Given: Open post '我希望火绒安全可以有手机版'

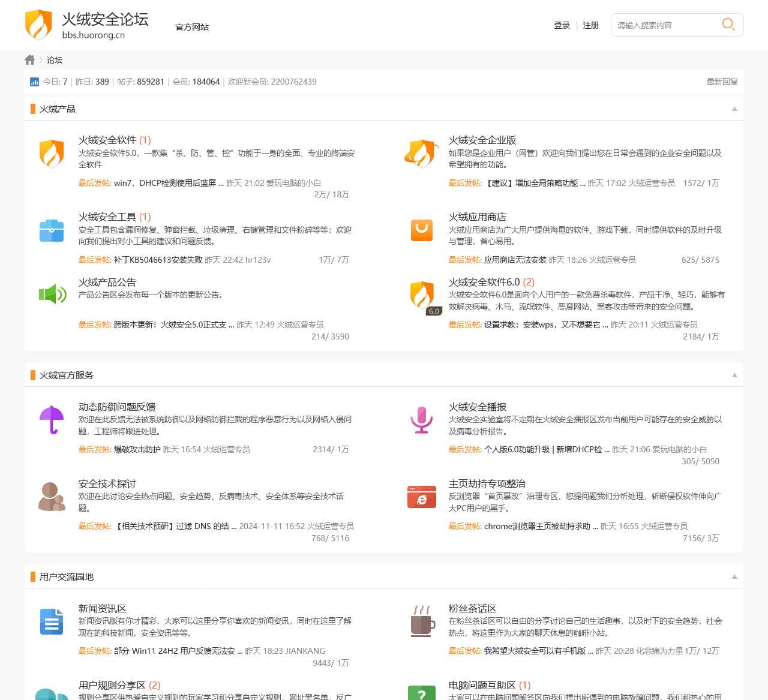Looking at the screenshot, I should coord(538,651).
